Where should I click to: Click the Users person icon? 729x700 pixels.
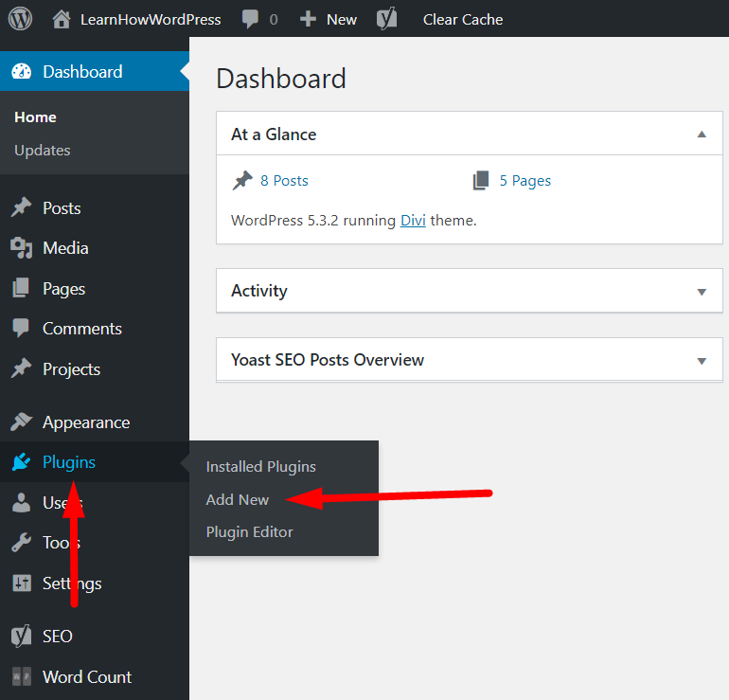click(22, 502)
